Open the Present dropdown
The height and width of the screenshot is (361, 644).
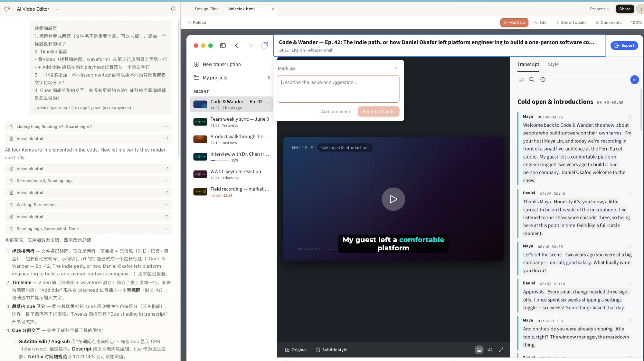click(x=600, y=9)
